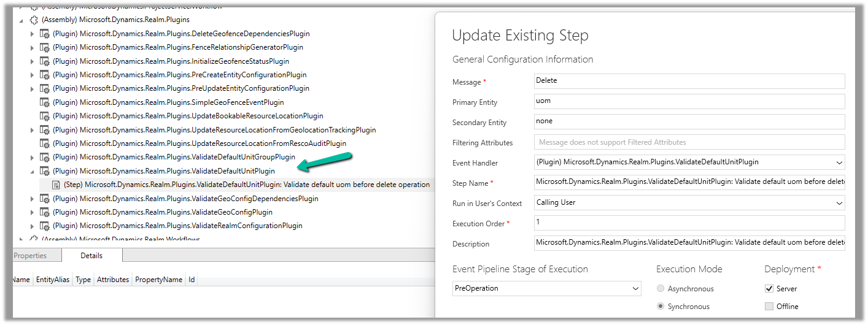Switch to the Properties tab
Image resolution: width=868 pixels, height=325 pixels.
click(x=29, y=256)
